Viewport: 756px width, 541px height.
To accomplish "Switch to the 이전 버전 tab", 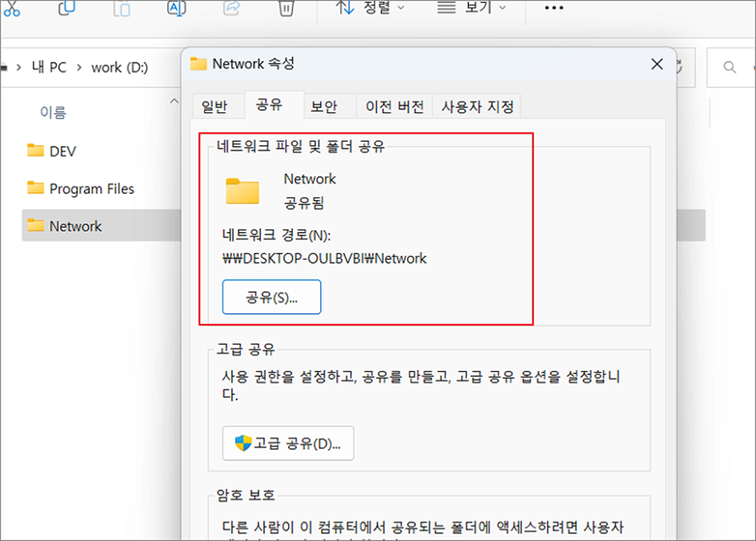I will [x=394, y=107].
